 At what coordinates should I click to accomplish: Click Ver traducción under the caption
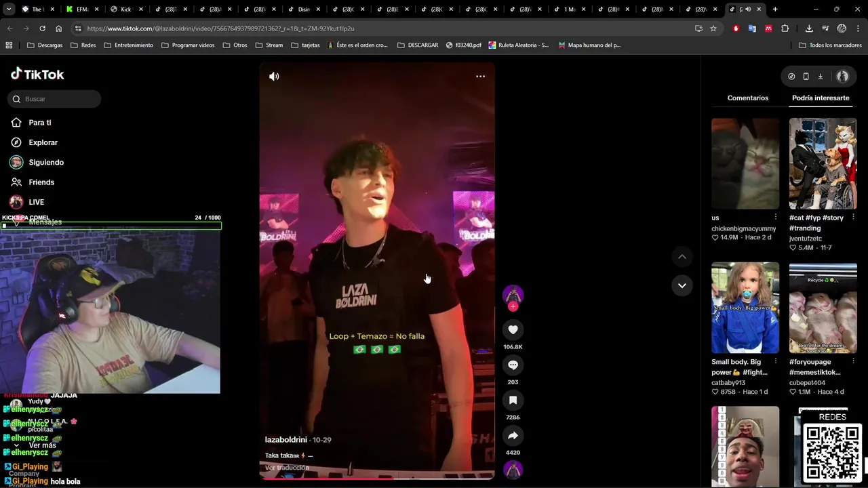click(x=287, y=468)
